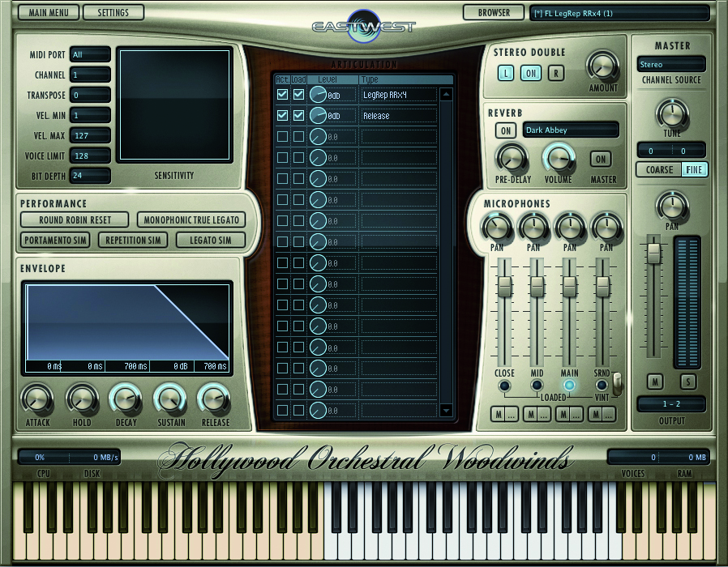Toggle the Reverb ON switch
Screen dimensions: 728x567
click(505, 130)
